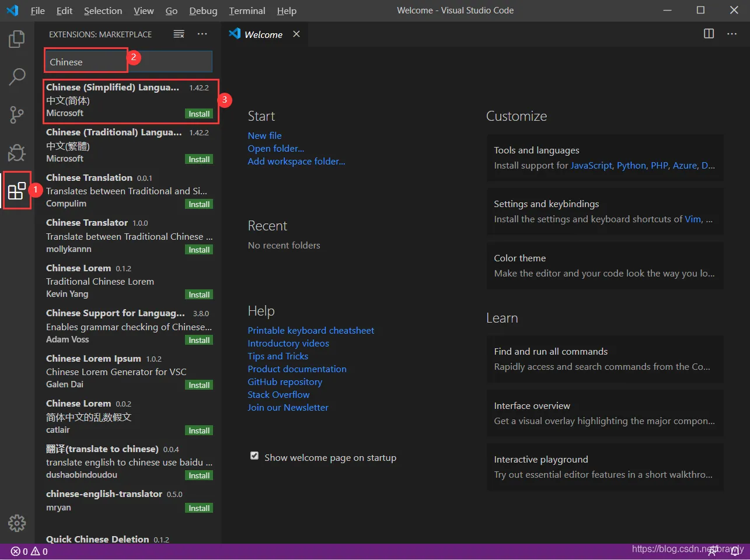Click the extensions search field containing Chinese
This screenshot has height=560, width=750.
(128, 62)
